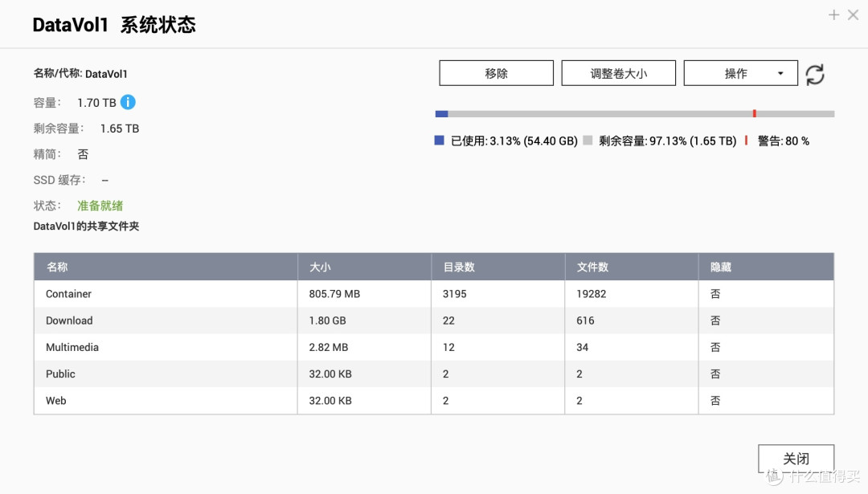Click the plus icon at top right

pos(833,14)
